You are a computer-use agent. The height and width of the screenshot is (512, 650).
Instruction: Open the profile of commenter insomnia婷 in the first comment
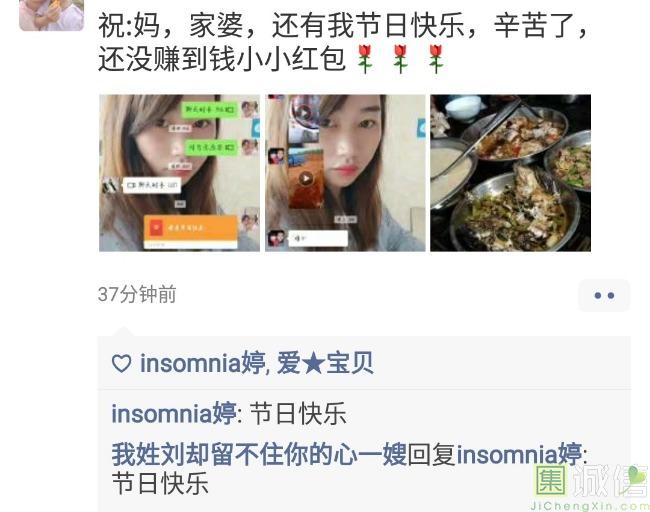coord(174,413)
